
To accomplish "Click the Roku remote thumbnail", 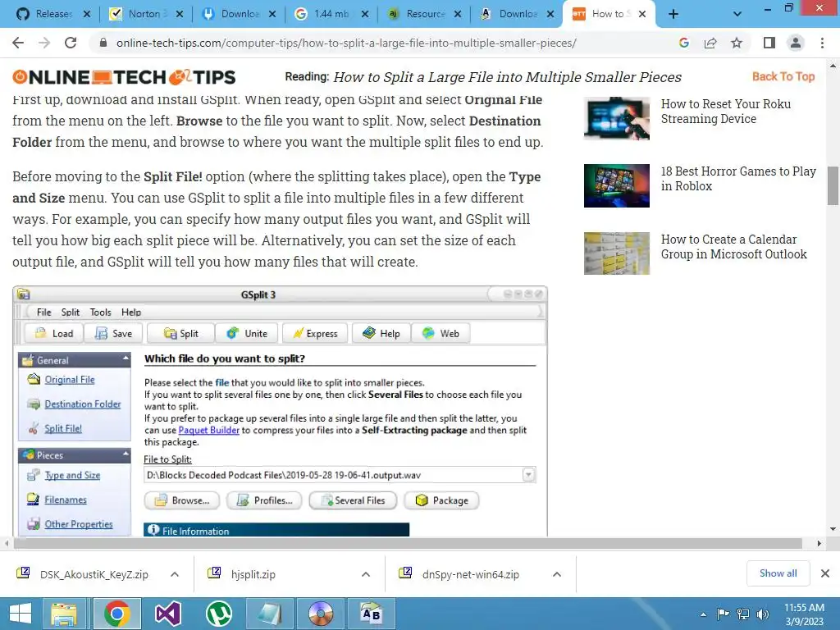I will click(x=617, y=118).
